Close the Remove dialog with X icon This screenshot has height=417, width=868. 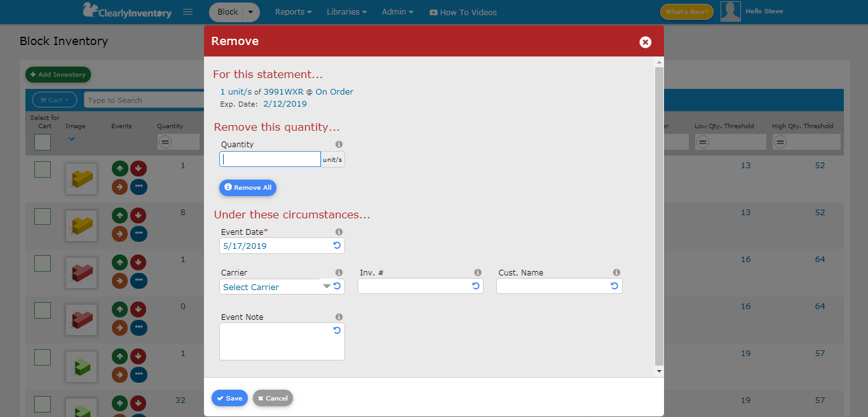point(645,42)
